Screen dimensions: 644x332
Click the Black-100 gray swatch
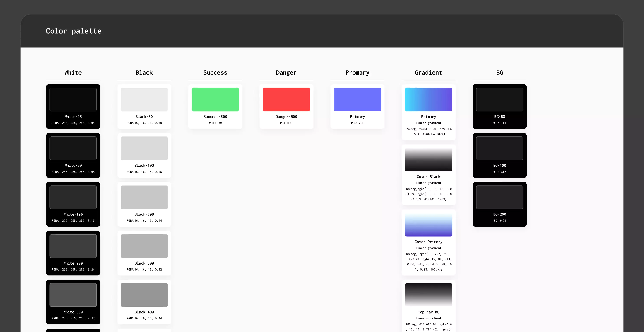tap(144, 148)
